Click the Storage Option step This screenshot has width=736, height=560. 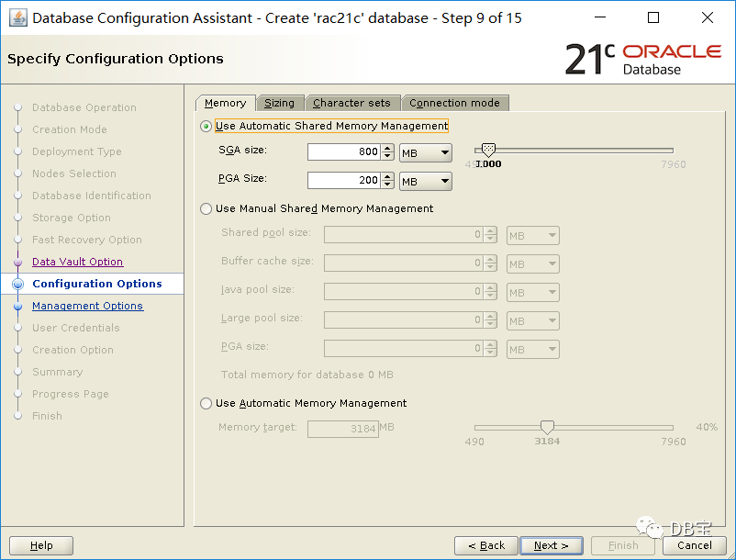72,218
